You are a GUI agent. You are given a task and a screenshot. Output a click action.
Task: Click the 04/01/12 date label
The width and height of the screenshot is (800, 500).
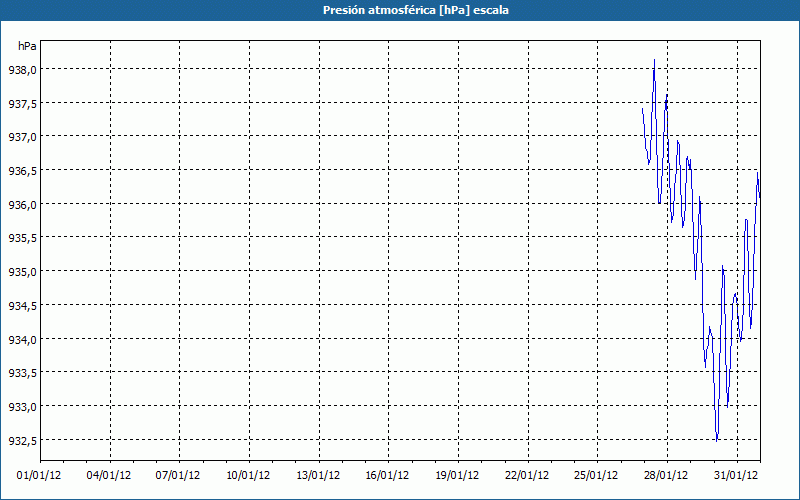click(109, 476)
